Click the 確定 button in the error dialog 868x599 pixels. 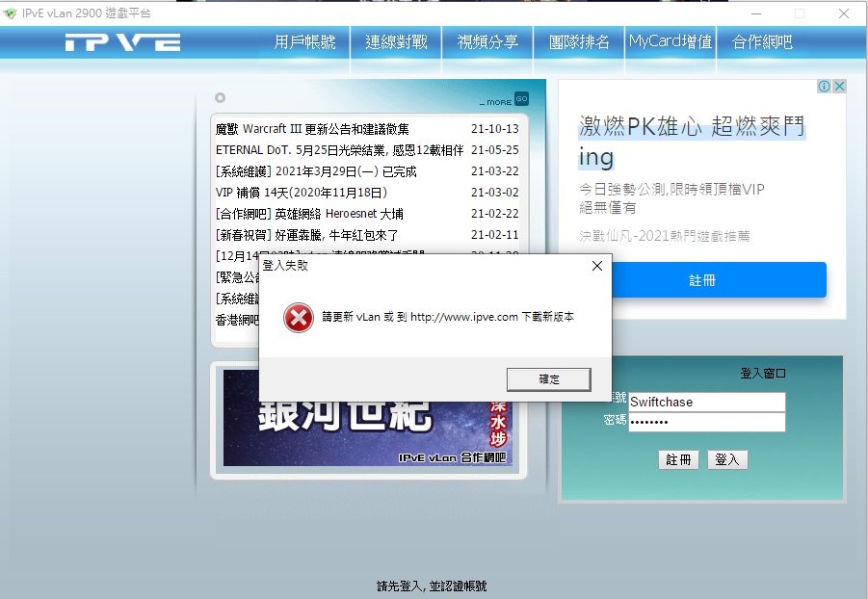[548, 379]
